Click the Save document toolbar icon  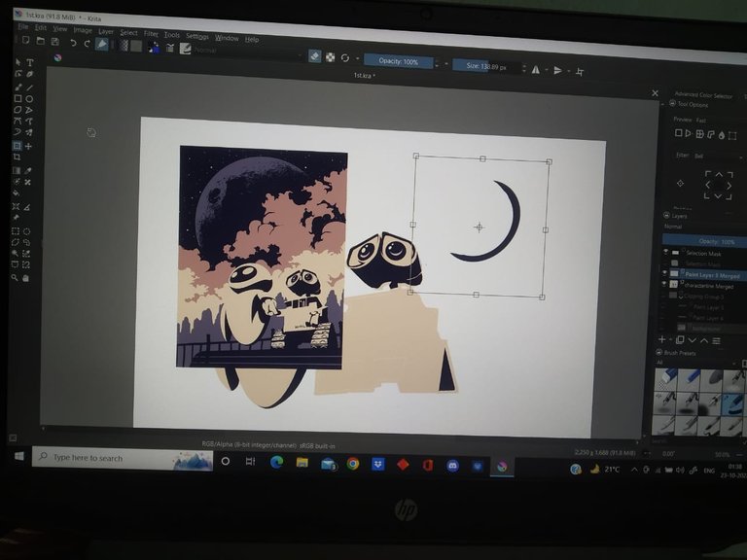pyautogui.click(x=55, y=42)
